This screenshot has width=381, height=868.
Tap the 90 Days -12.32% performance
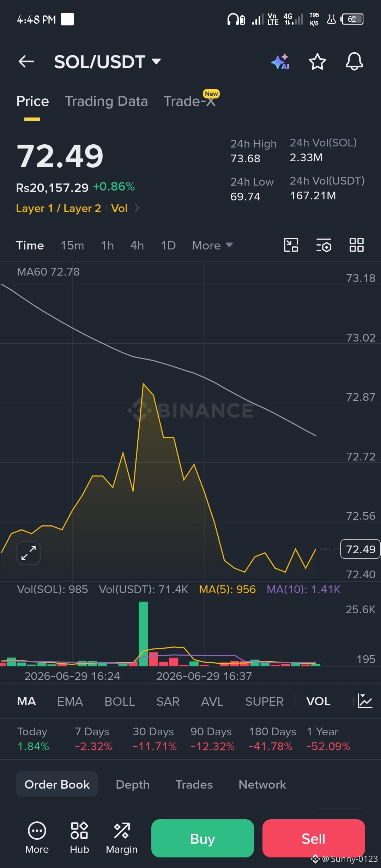coord(212,739)
